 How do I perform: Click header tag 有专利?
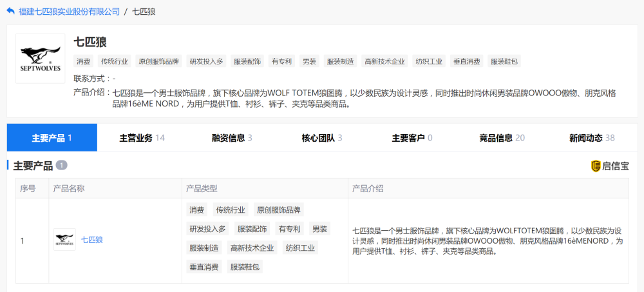tap(281, 62)
